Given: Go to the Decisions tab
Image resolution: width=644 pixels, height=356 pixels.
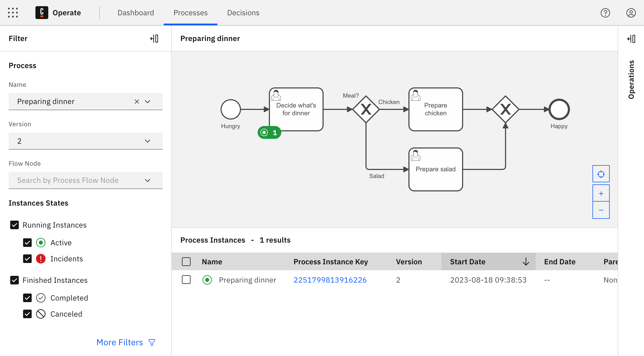Looking at the screenshot, I should tap(243, 13).
